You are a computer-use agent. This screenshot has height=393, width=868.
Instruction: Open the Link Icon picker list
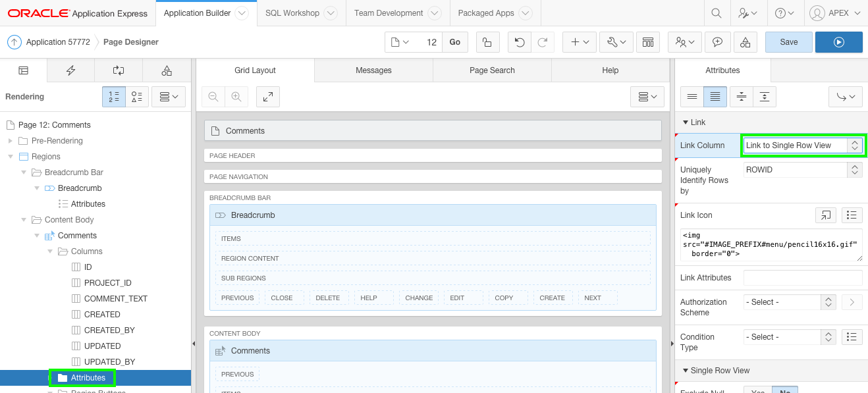point(852,215)
